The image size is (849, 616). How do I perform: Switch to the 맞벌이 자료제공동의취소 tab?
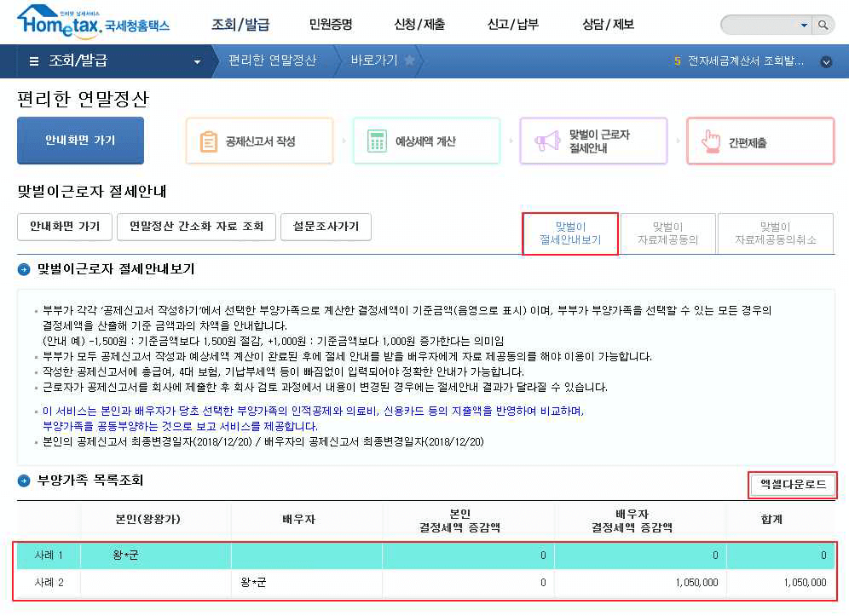[x=777, y=233]
